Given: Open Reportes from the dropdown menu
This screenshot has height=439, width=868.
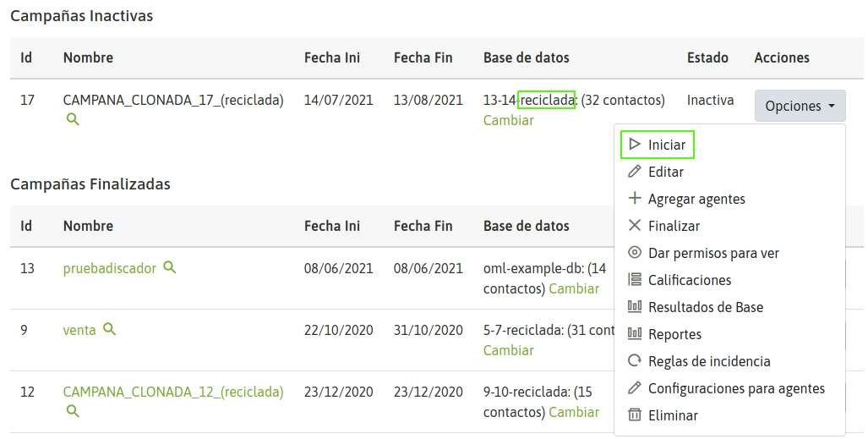Looking at the screenshot, I should point(674,334).
